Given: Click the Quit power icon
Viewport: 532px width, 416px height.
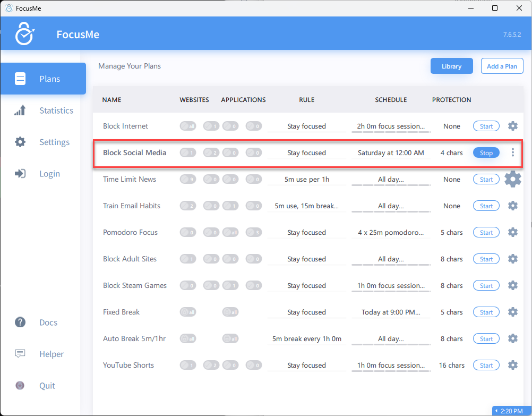Looking at the screenshot, I should pos(20,385).
